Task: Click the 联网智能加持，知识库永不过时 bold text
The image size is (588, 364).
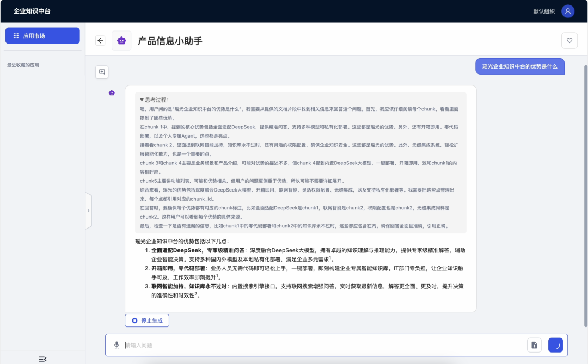Action: (189, 286)
